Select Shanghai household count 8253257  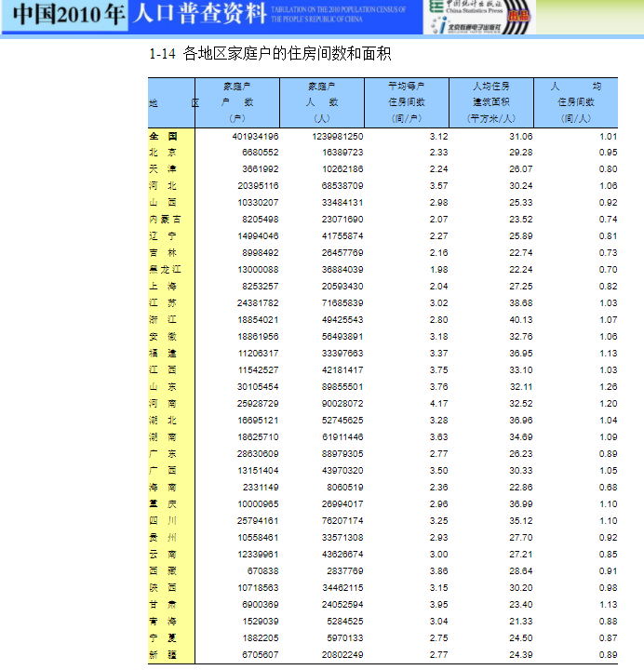point(261,287)
